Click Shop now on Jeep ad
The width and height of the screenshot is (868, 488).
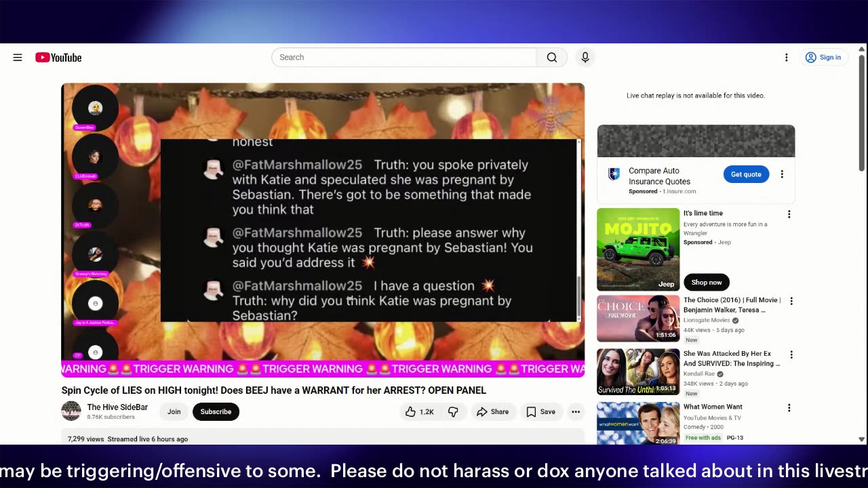pos(707,282)
